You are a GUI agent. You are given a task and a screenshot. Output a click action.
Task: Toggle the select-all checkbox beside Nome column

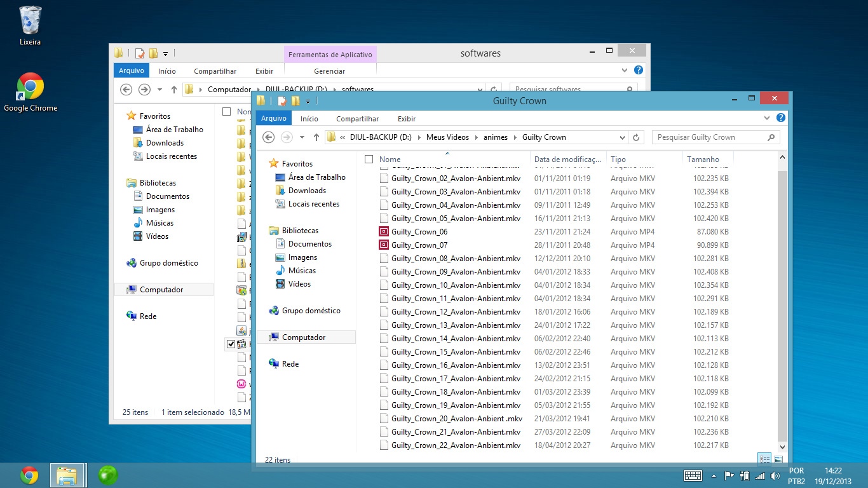click(369, 159)
